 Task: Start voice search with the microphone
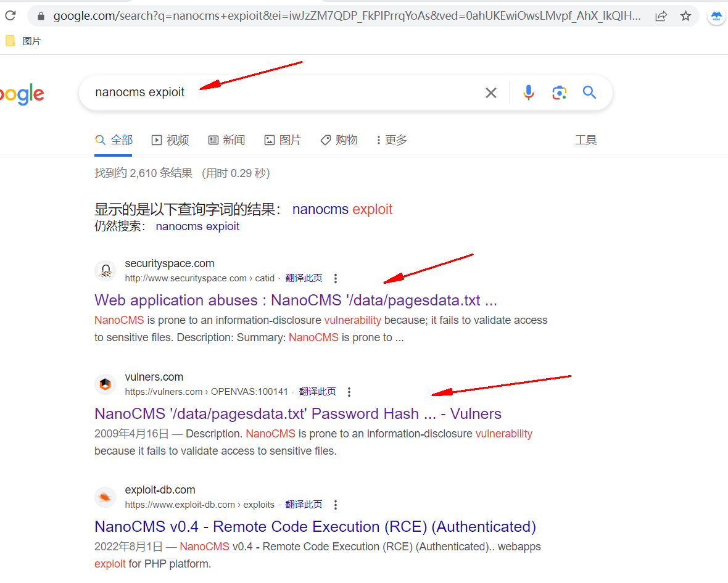coord(528,93)
